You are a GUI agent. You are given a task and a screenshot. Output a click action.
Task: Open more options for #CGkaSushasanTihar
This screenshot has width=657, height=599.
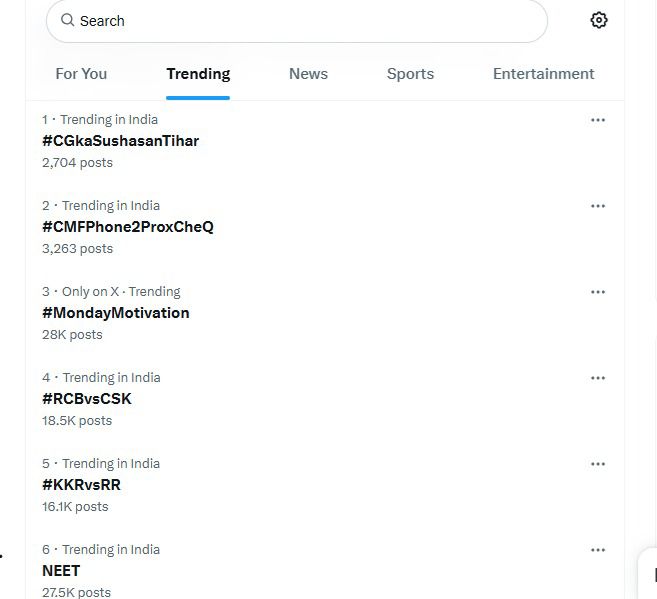(x=598, y=120)
